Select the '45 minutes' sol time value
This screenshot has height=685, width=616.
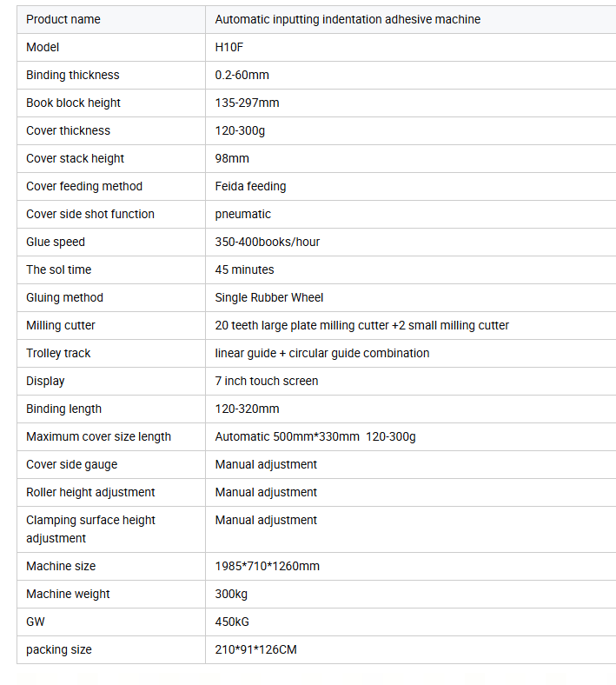pyautogui.click(x=244, y=270)
